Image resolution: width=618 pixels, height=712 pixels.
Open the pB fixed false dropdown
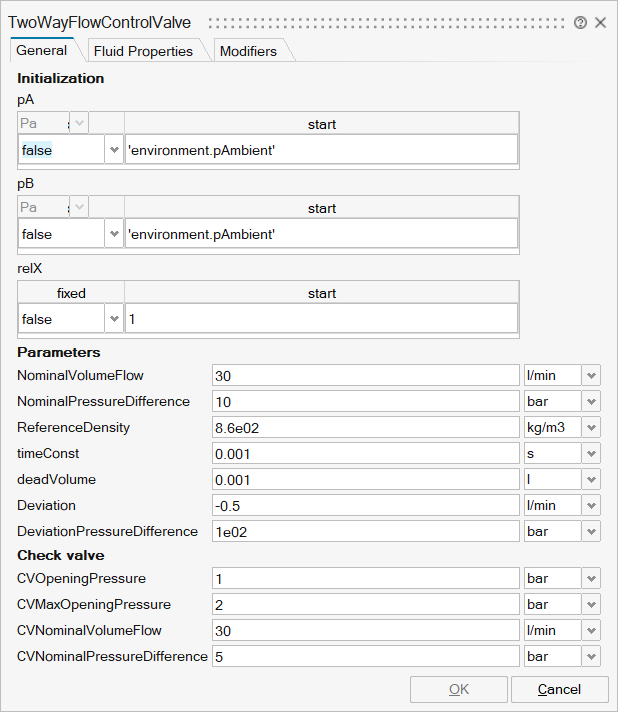pyautogui.click(x=113, y=234)
